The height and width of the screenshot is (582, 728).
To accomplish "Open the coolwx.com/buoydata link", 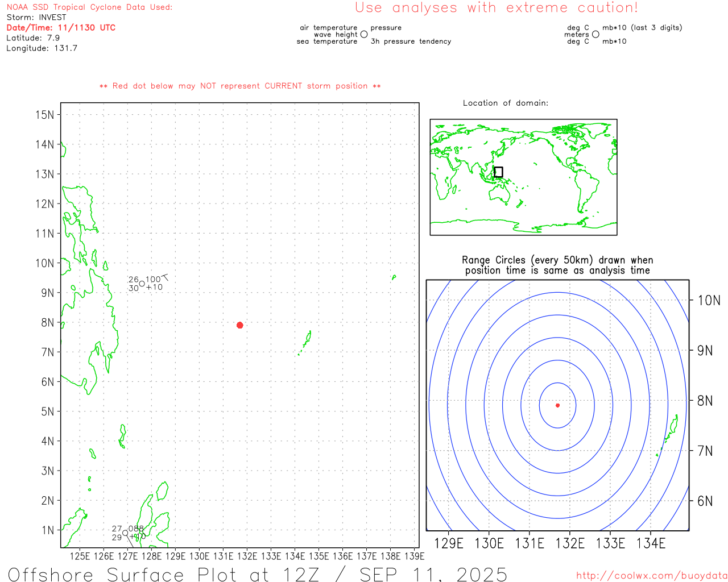I will [x=652, y=576].
